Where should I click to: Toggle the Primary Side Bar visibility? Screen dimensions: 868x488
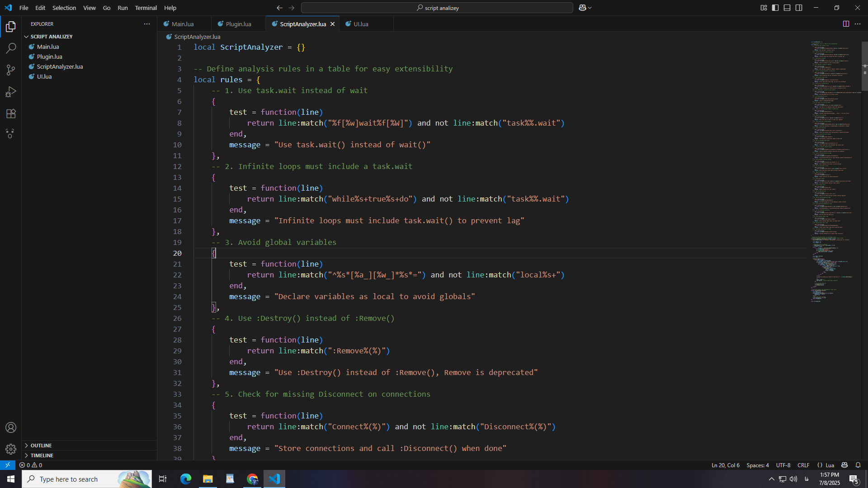click(x=775, y=8)
